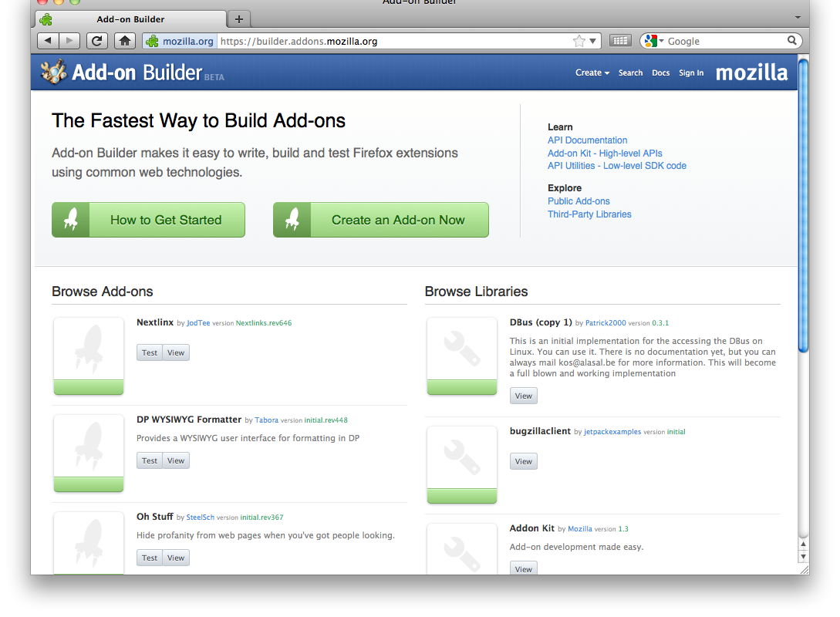Viewport: 840px width, 617px height.
Task: Open the DP WYSIWYG Formatter title
Action: coord(189,420)
